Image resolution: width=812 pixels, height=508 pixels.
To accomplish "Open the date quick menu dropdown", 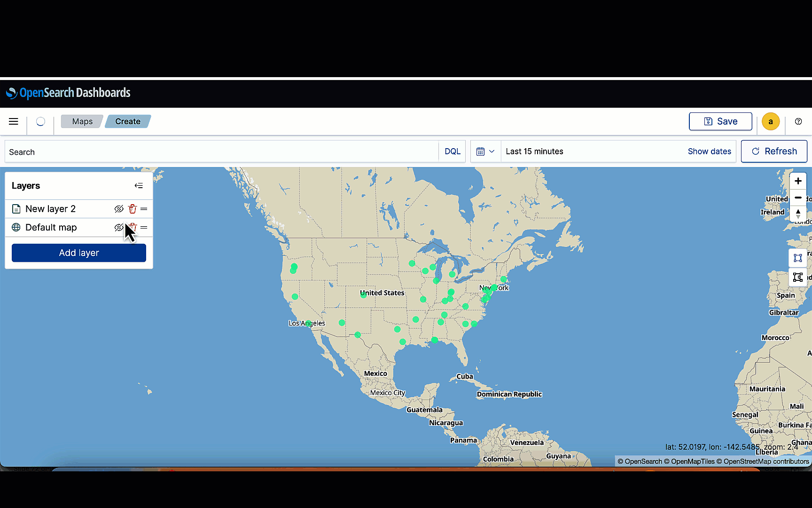I will click(x=485, y=151).
